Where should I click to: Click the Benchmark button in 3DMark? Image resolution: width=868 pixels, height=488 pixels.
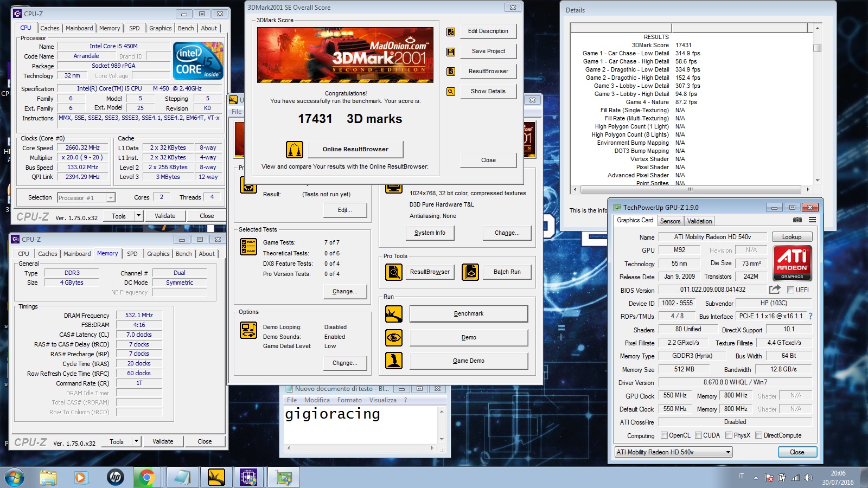(469, 314)
